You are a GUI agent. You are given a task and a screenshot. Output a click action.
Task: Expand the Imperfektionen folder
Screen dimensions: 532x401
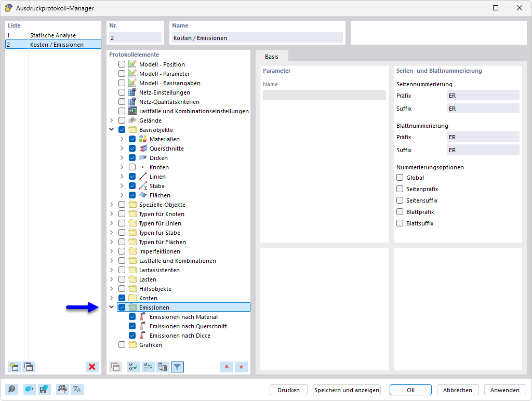pyautogui.click(x=111, y=251)
